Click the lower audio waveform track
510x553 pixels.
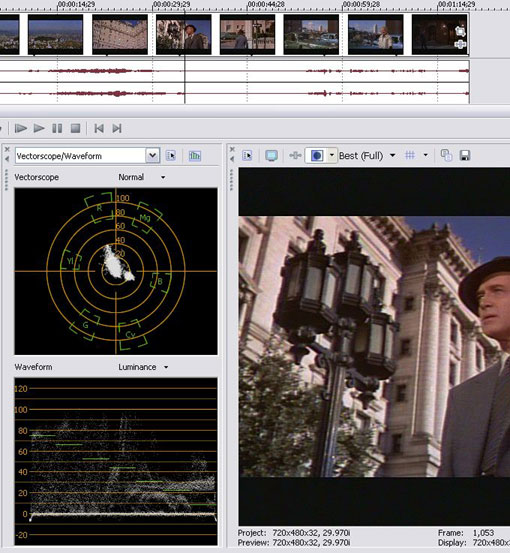tap(234, 93)
